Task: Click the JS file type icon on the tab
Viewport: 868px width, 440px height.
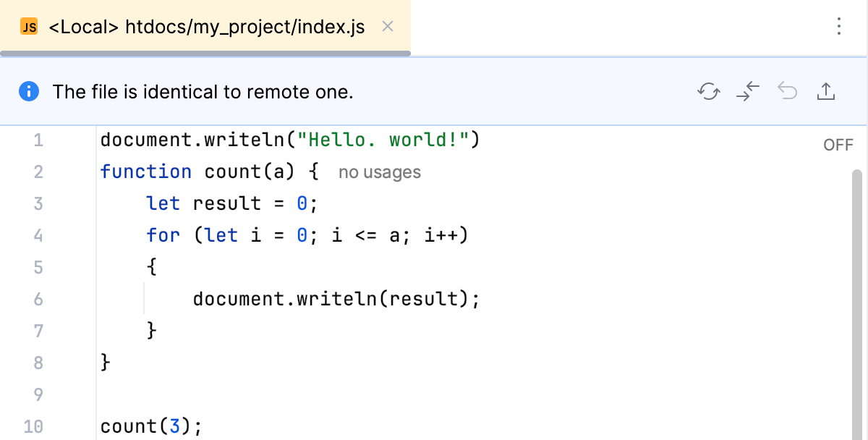Action: tap(29, 27)
